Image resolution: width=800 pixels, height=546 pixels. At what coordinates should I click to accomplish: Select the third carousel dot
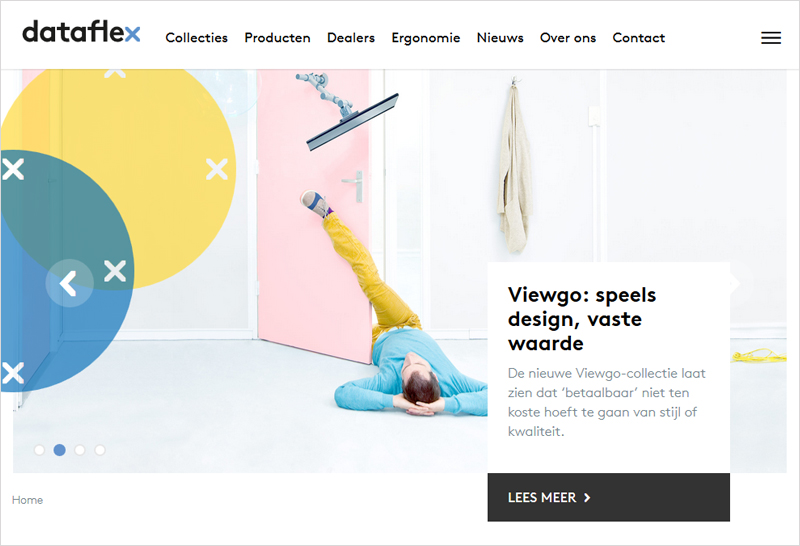[x=80, y=450]
